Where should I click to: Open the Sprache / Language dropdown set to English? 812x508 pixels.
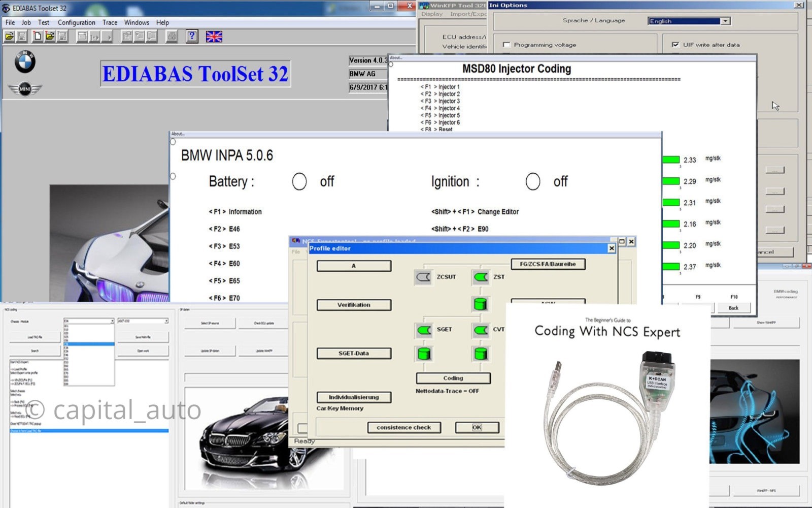[x=689, y=21]
